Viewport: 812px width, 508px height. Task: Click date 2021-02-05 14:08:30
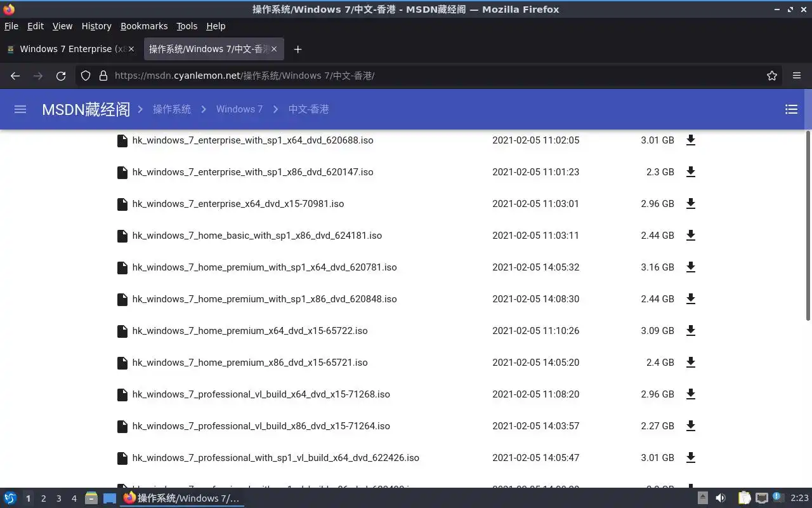[535, 299]
